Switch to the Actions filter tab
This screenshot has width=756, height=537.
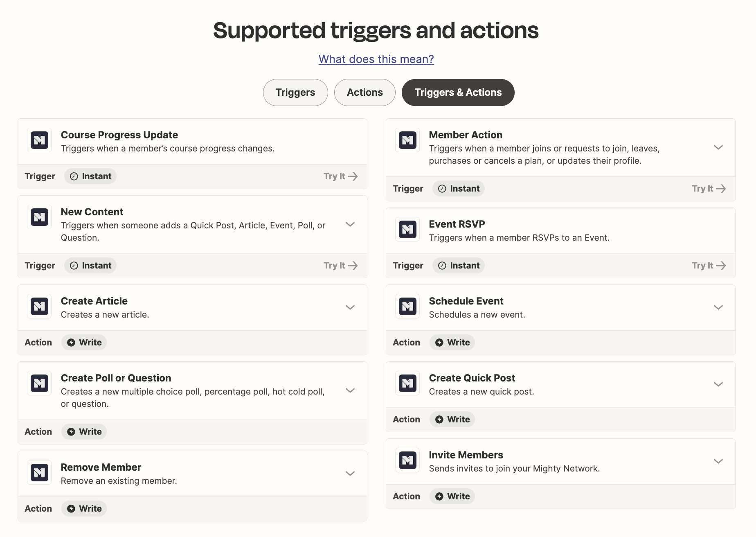point(364,93)
